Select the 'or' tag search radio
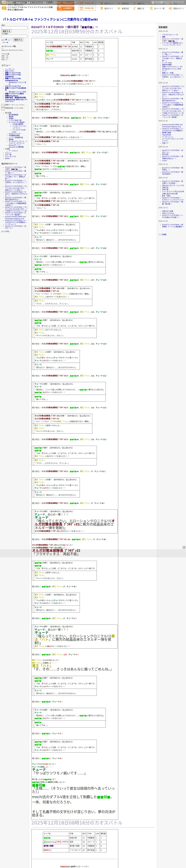The height and width of the screenshot is (868, 186). pos(11,39)
